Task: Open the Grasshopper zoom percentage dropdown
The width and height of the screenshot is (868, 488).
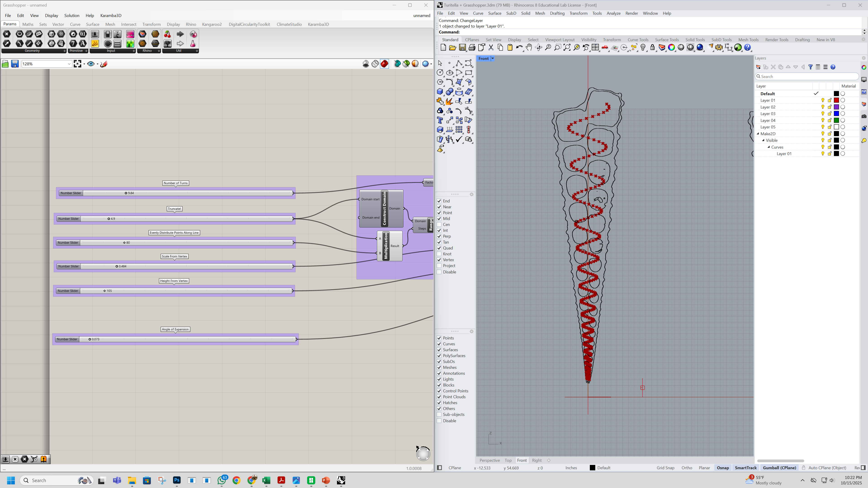Action: coord(69,64)
